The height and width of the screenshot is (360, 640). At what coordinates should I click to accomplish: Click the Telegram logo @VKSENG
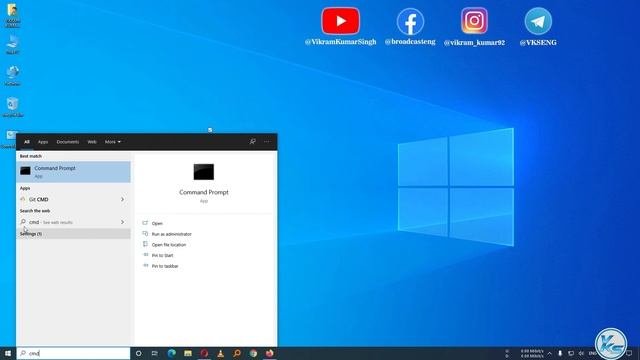[x=538, y=21]
